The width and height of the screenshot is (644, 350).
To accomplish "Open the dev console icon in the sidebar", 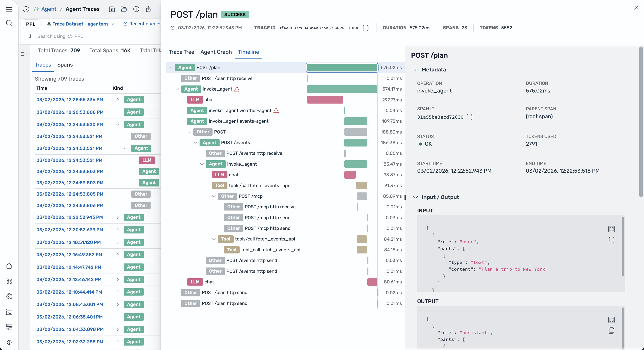I will click(x=9, y=312).
